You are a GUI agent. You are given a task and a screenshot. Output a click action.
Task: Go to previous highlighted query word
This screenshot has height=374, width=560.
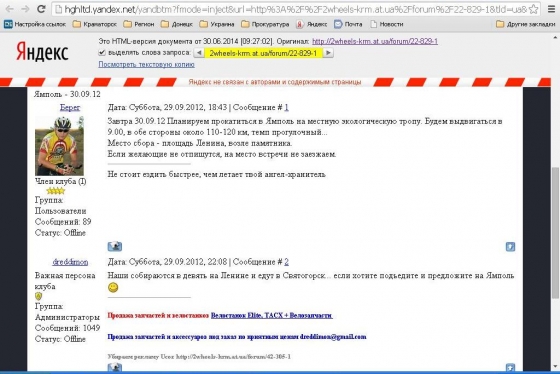199,53
